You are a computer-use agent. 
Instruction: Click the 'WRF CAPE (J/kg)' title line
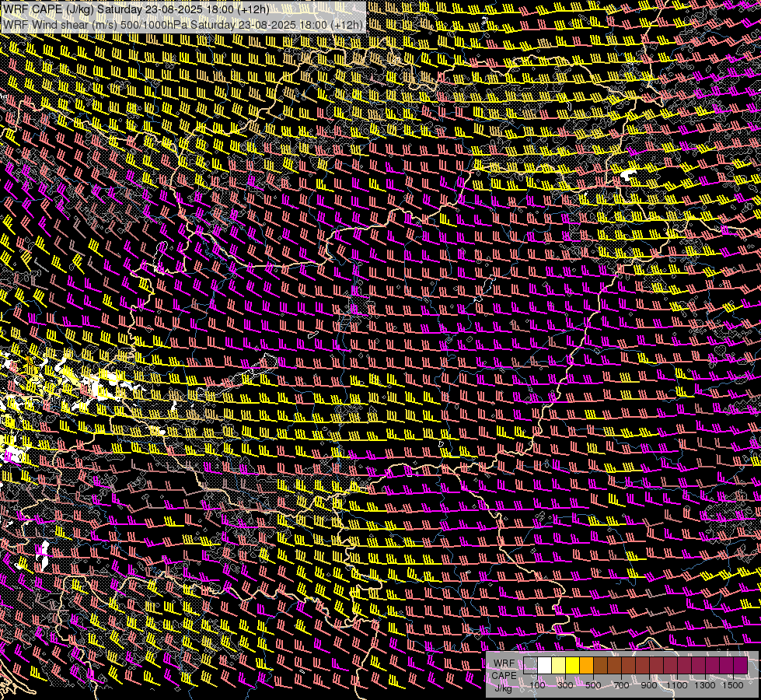[x=136, y=9]
